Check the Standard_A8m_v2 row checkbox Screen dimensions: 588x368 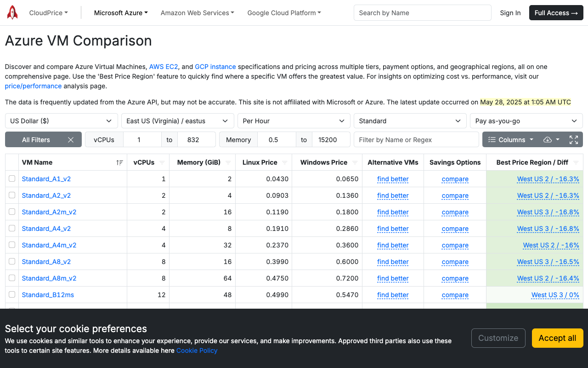pos(12,278)
